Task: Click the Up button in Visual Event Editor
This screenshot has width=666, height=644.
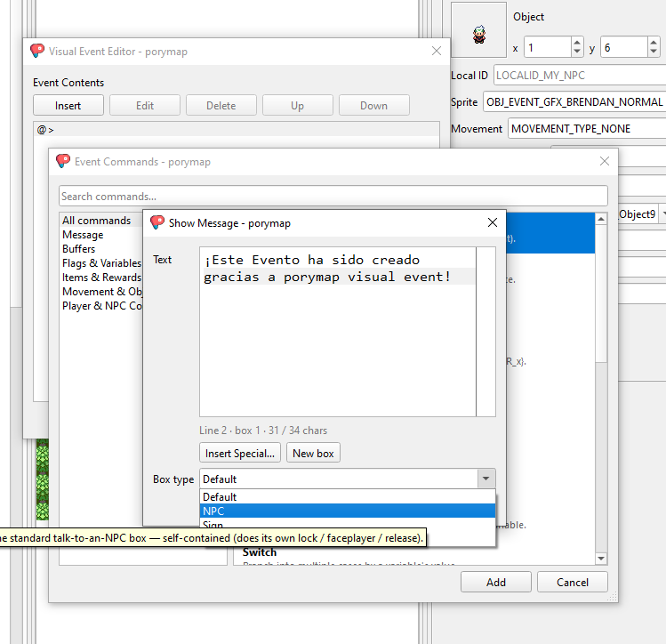Action: [297, 105]
